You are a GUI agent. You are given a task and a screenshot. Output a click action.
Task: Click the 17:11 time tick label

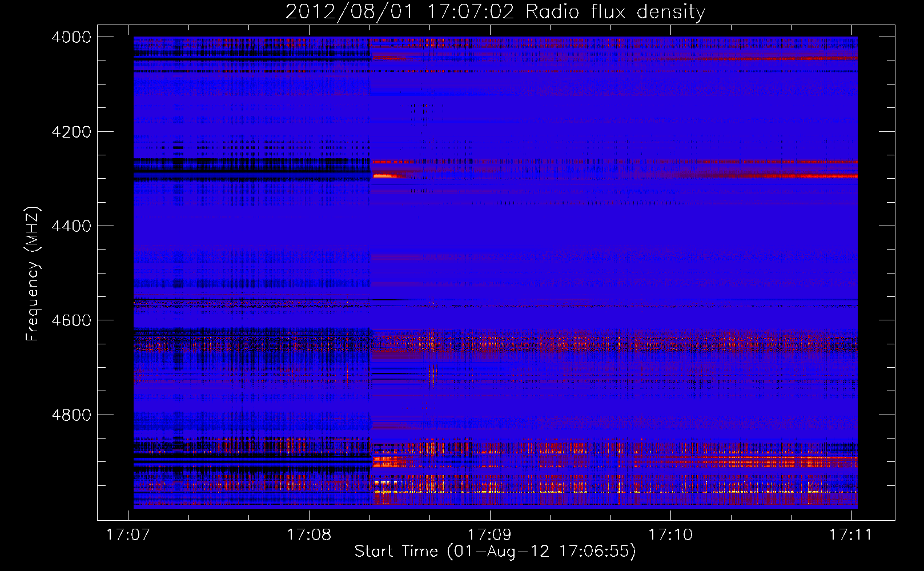851,535
